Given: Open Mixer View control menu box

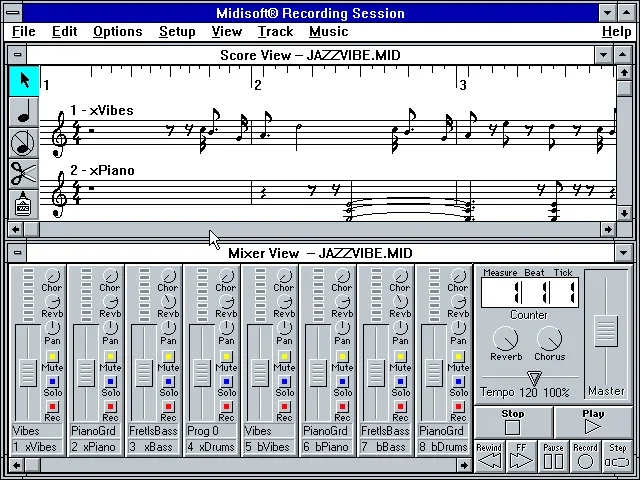Looking at the screenshot, I should (17, 253).
